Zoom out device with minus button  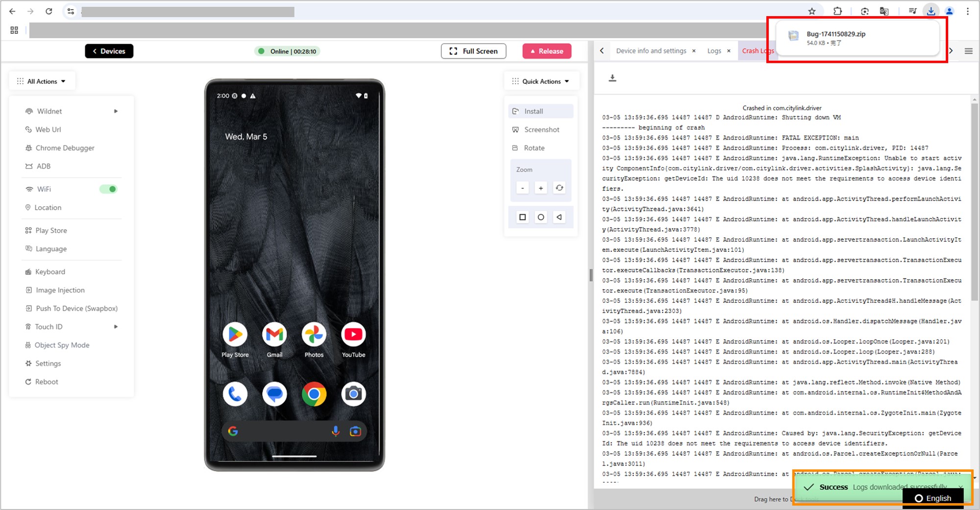click(522, 188)
